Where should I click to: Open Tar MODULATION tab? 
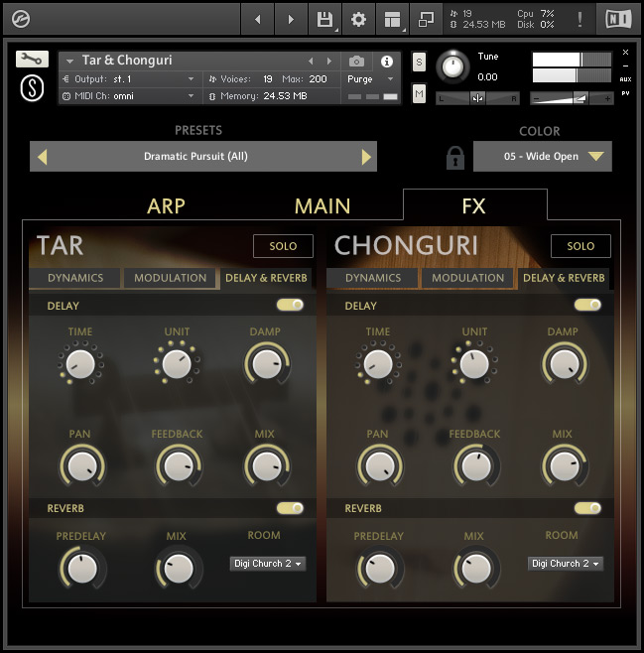[170, 278]
